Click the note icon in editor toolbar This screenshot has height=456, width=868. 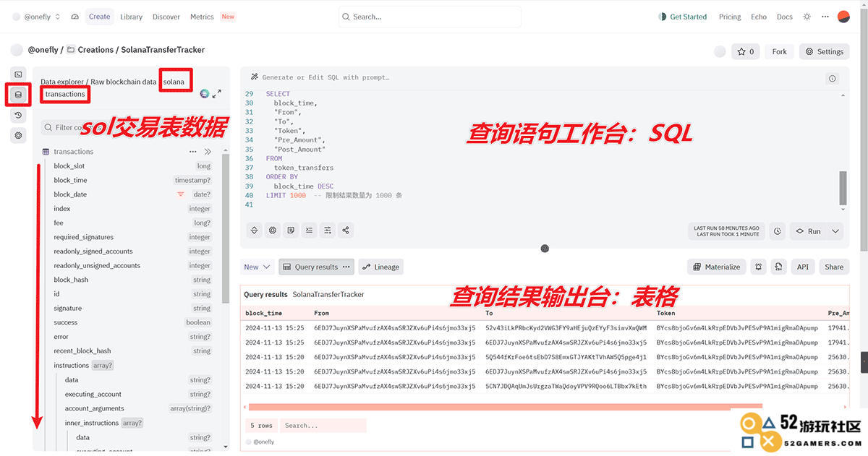click(x=291, y=231)
